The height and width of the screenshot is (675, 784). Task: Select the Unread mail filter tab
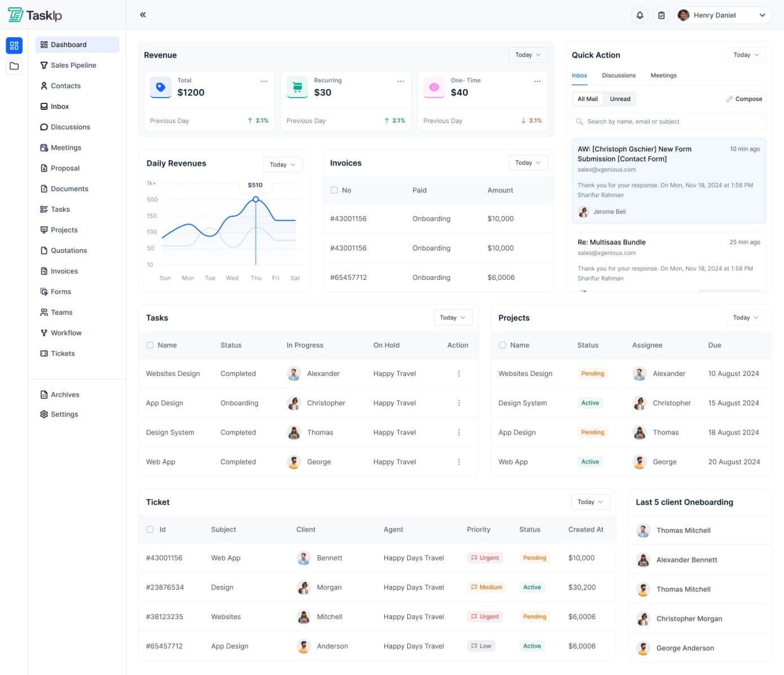[x=620, y=99]
